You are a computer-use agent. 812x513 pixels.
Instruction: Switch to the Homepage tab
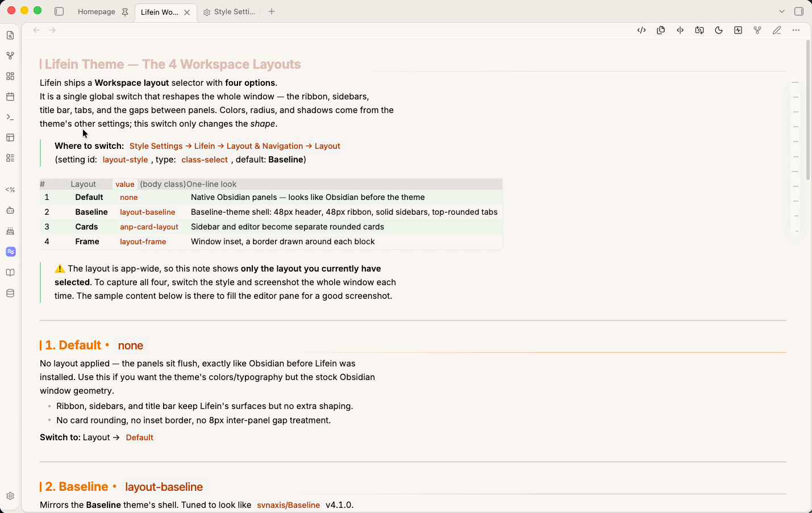[97, 11]
